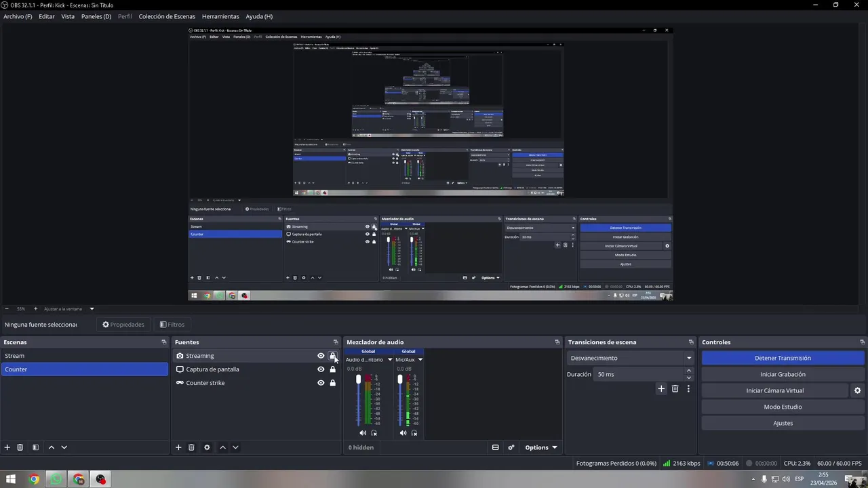
Task: Move source up in Fuentes panel
Action: point(222,447)
